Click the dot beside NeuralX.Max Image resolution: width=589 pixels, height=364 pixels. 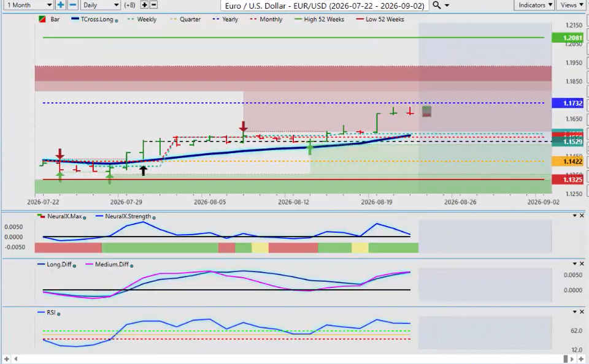coord(84,218)
